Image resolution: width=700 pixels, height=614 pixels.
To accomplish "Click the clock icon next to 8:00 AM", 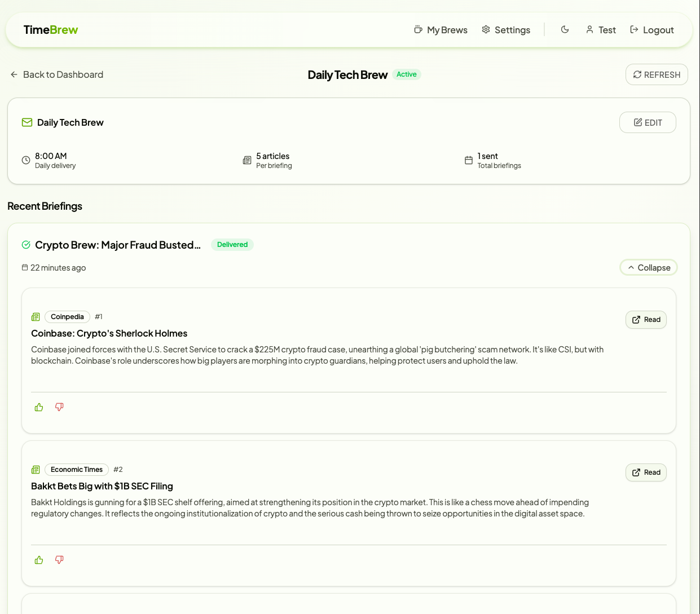I will click(26, 160).
